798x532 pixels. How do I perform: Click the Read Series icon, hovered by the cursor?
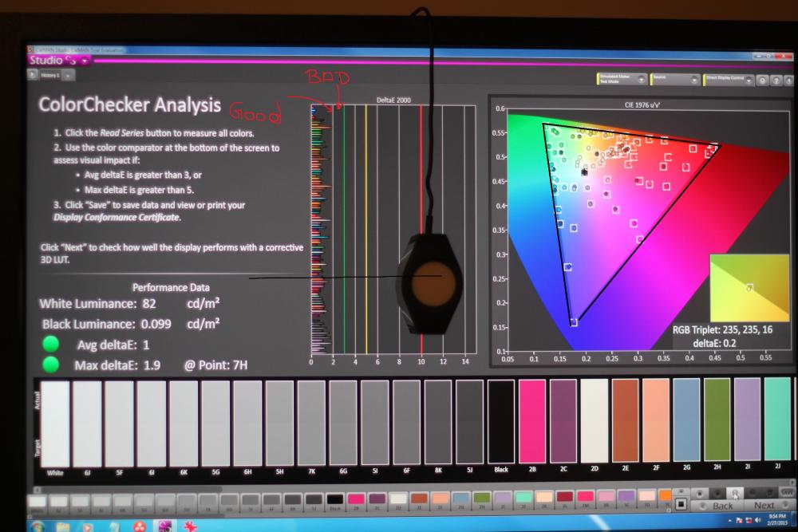pos(734,494)
